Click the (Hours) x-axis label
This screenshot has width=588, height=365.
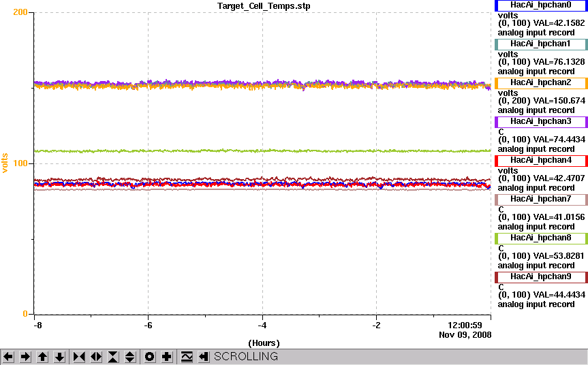point(264,343)
